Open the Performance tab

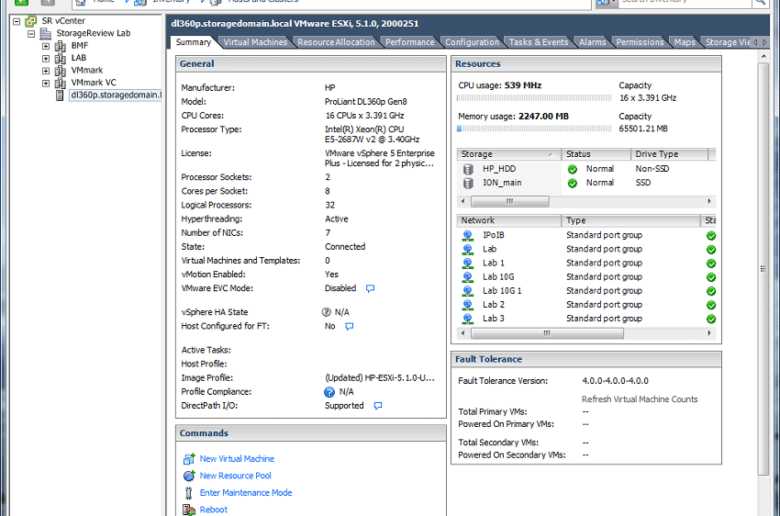409,42
